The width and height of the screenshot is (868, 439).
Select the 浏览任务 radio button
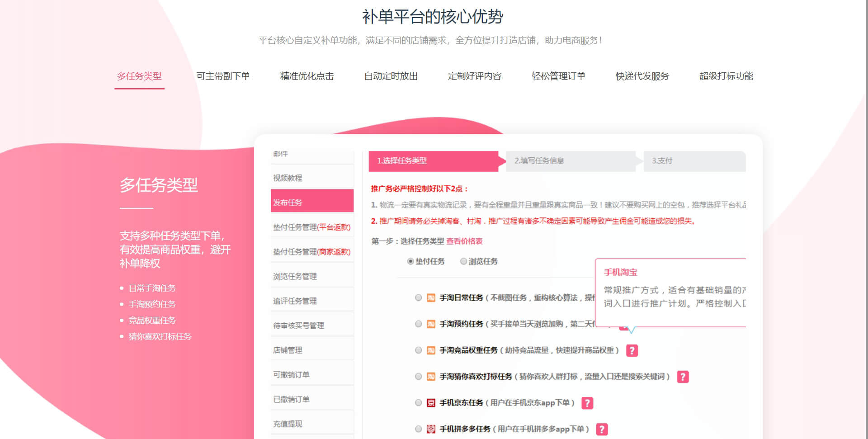(x=463, y=261)
